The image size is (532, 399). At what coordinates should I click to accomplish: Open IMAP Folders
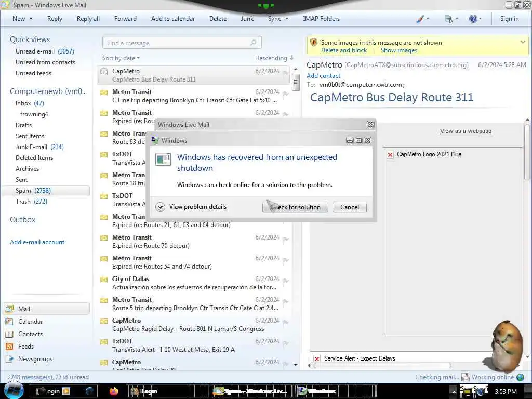pos(321,19)
